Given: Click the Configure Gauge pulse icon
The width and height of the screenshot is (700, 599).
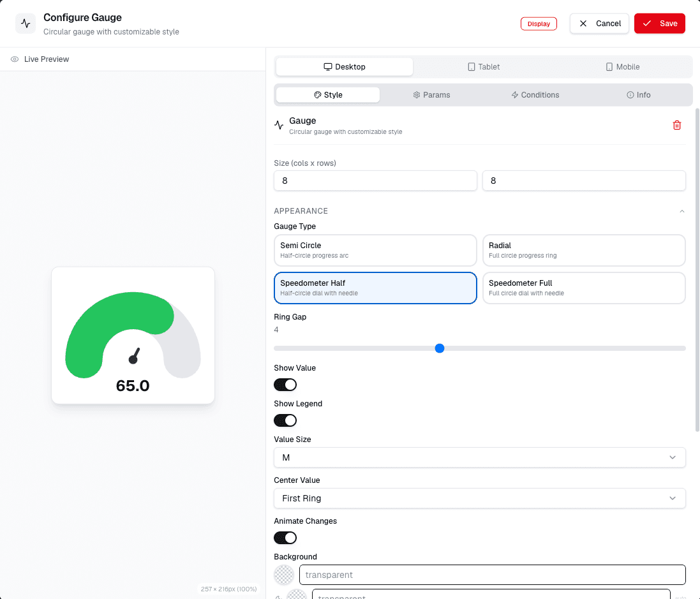Looking at the screenshot, I should point(26,24).
